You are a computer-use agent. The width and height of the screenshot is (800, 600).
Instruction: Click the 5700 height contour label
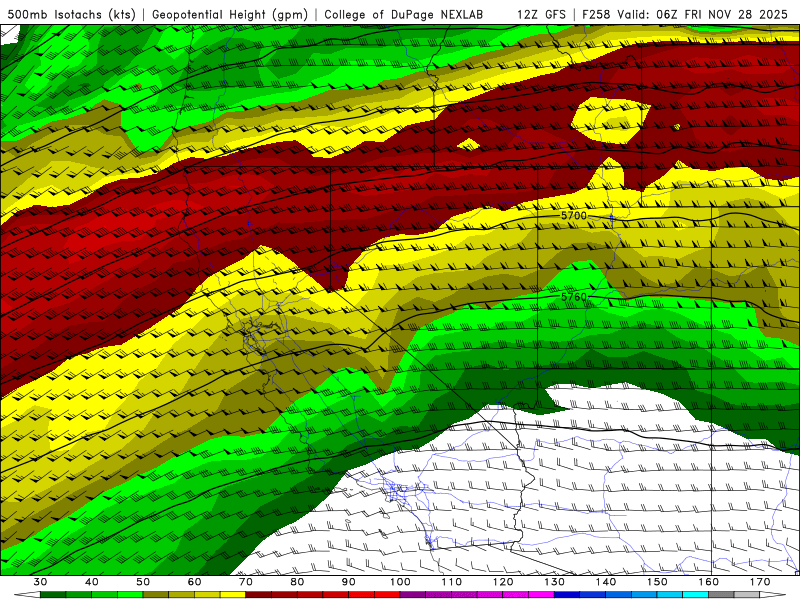pos(574,216)
